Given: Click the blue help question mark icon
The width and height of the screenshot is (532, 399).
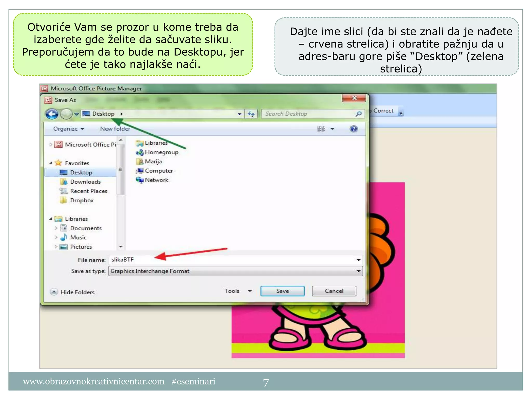Looking at the screenshot, I should pos(354,129).
